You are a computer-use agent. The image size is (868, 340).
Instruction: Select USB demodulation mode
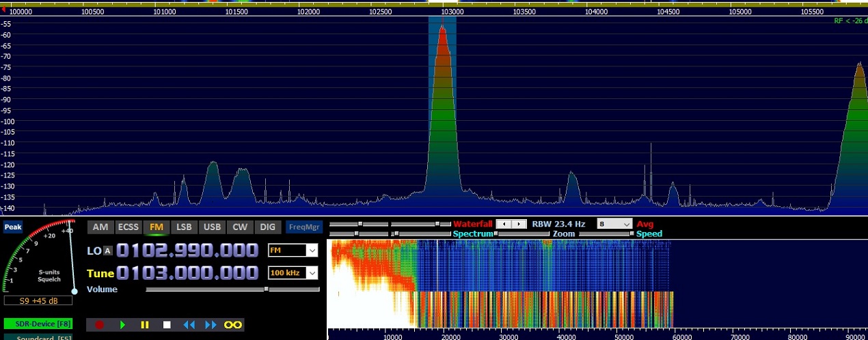pyautogui.click(x=212, y=227)
